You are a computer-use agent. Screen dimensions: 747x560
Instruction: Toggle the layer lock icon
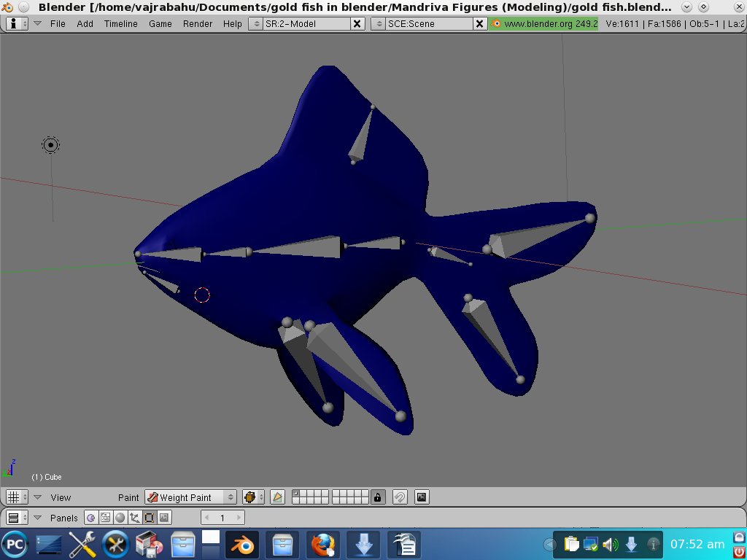[377, 497]
